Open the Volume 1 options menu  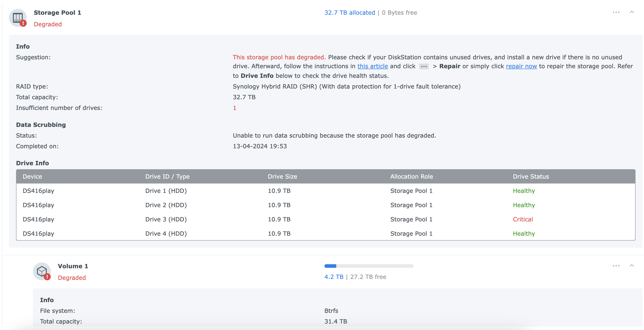click(x=616, y=266)
